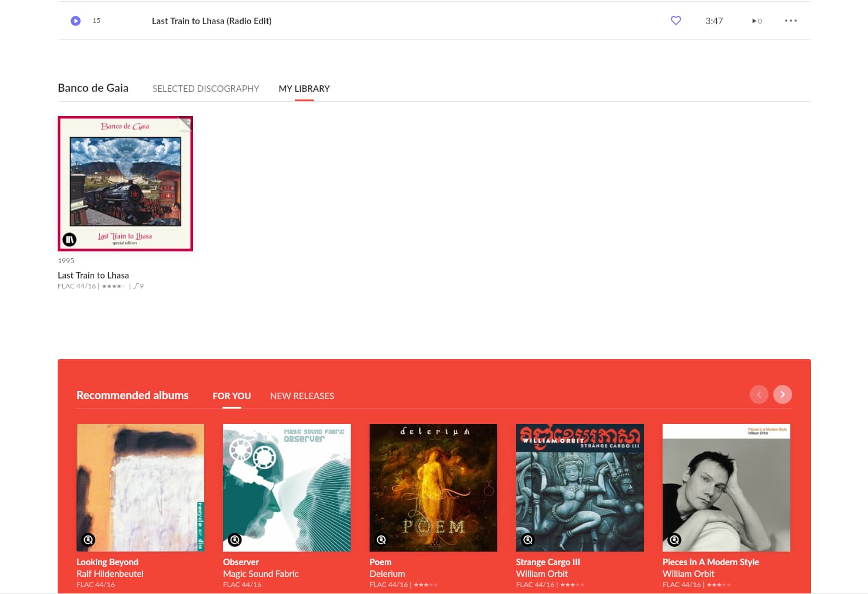This screenshot has height=594, width=868.
Task: Click the Qobuz badge on the Looking Beyond album
Action: click(x=88, y=540)
